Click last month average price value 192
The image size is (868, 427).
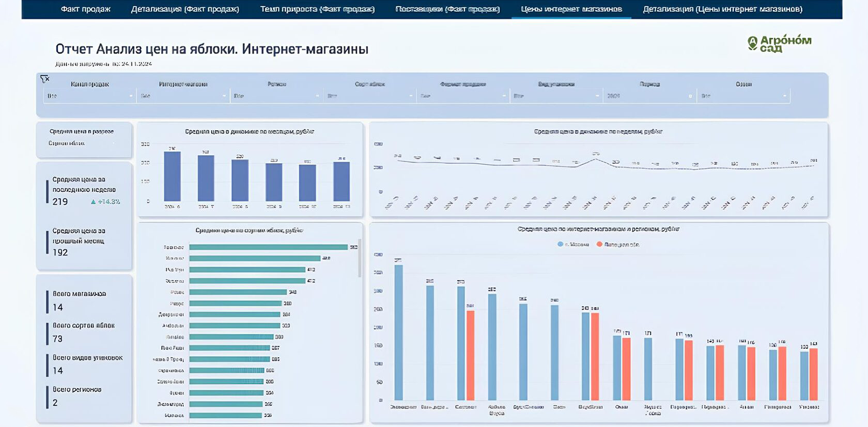tap(60, 253)
